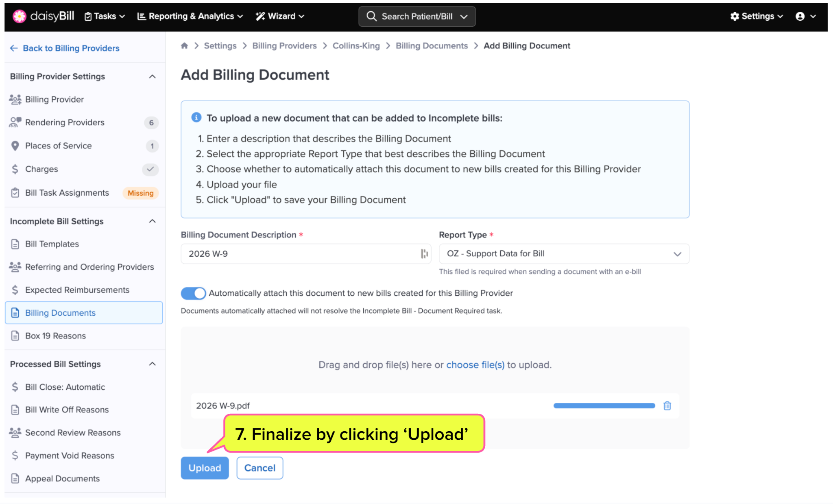Click the home icon in breadcrumb
Screen dimensions: 833x504
(x=184, y=46)
